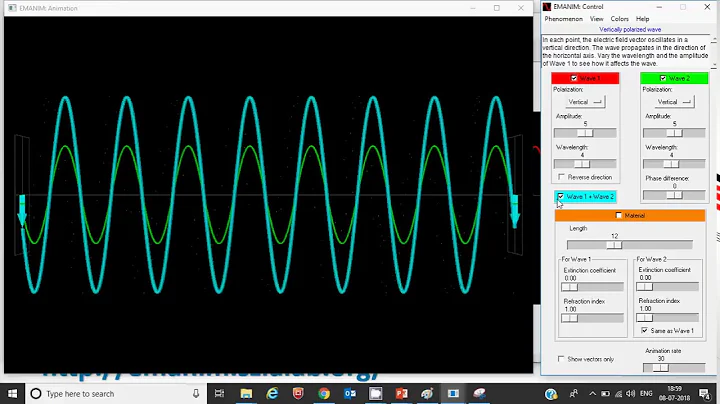This screenshot has width=720, height=404.
Task: Enable the Reverse direction checkbox
Action: 561,177
